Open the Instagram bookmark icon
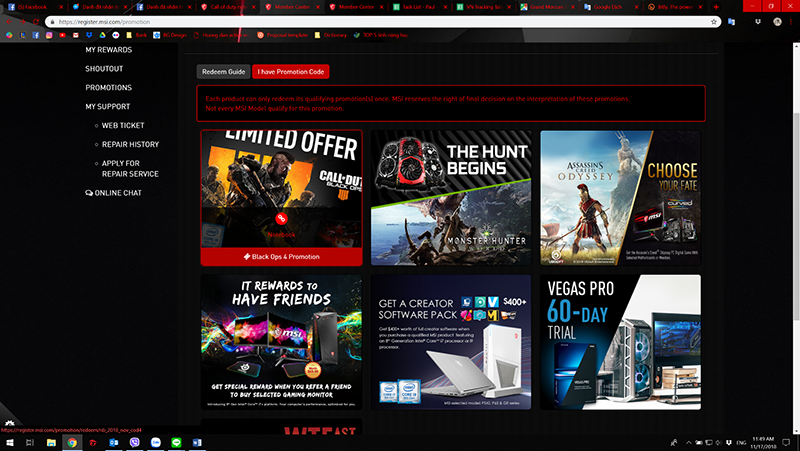800x451 pixels. tap(49, 35)
